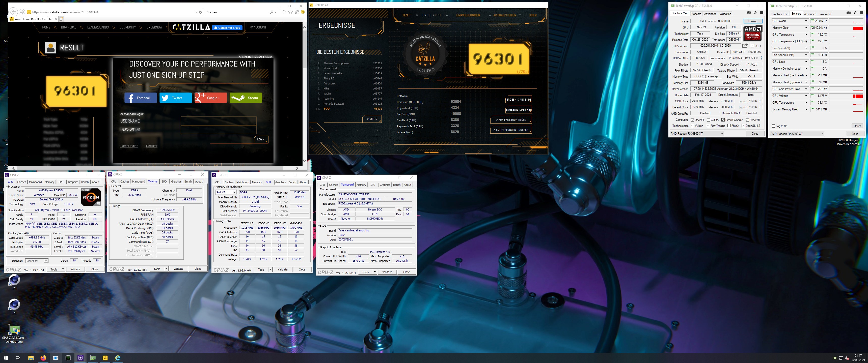Image resolution: width=868 pixels, height=363 pixels.
Task: Follow the Forgot login? link
Action: click(x=129, y=146)
